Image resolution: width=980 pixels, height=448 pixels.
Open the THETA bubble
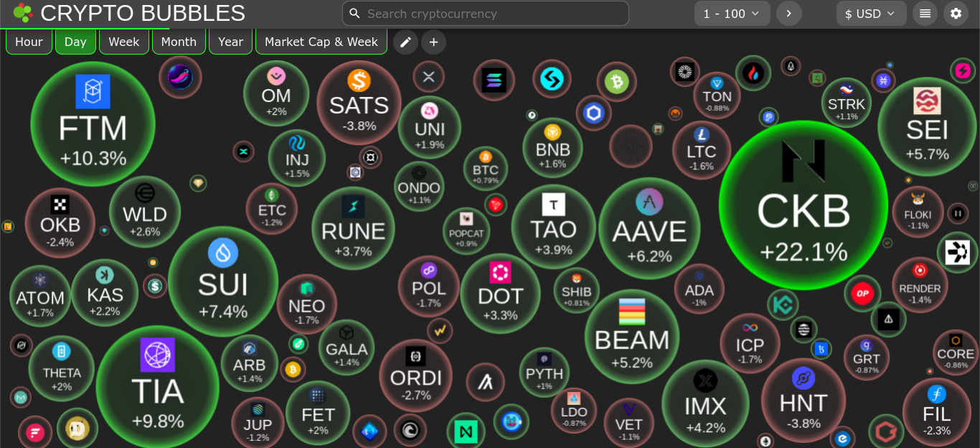[62, 368]
